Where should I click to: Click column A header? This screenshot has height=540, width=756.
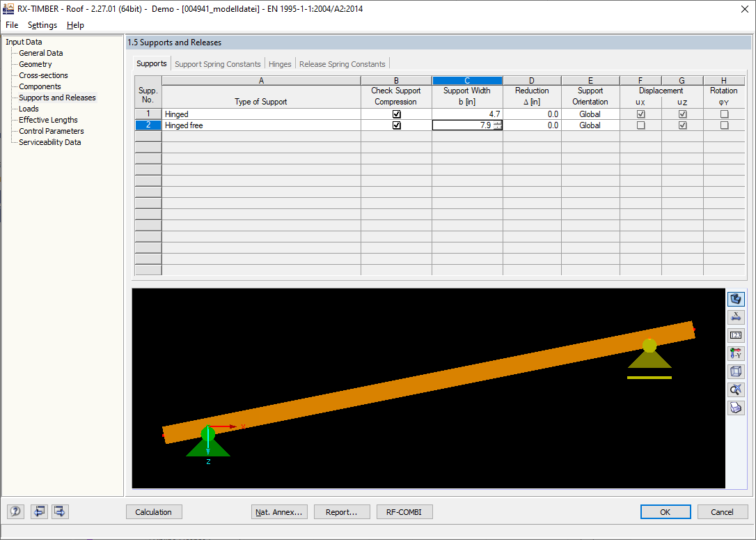pyautogui.click(x=261, y=81)
